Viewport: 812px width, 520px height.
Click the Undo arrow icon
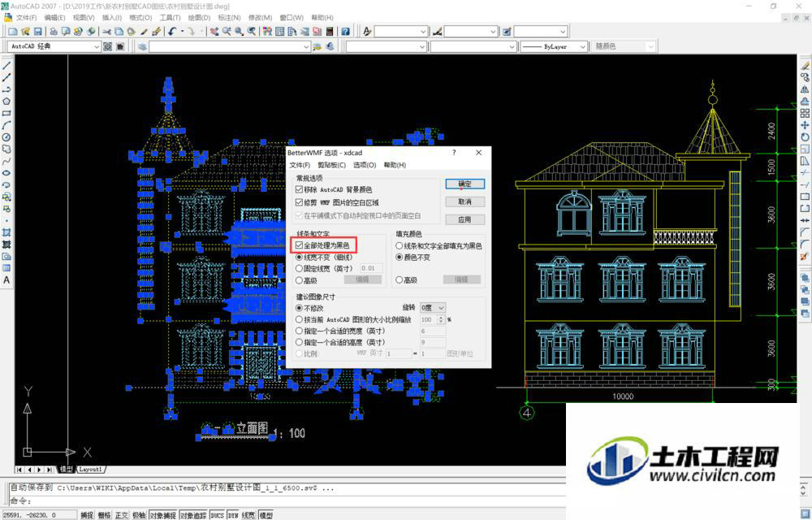point(171,32)
